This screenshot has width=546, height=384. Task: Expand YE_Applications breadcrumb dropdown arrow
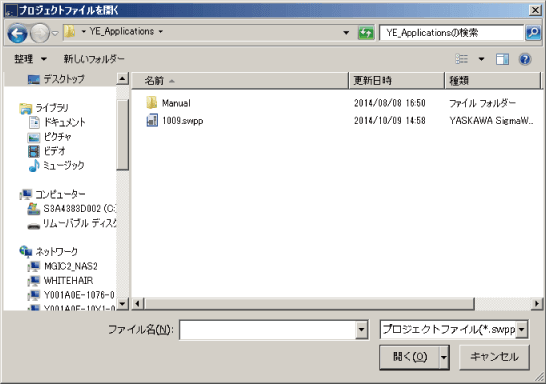point(161,31)
